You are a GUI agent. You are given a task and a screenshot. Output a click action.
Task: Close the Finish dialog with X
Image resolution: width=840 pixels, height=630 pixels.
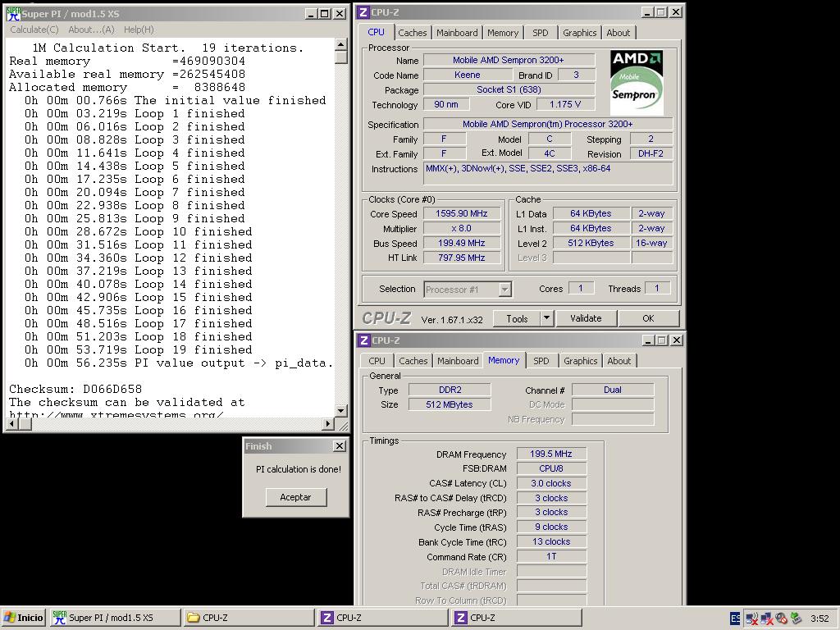(340, 445)
